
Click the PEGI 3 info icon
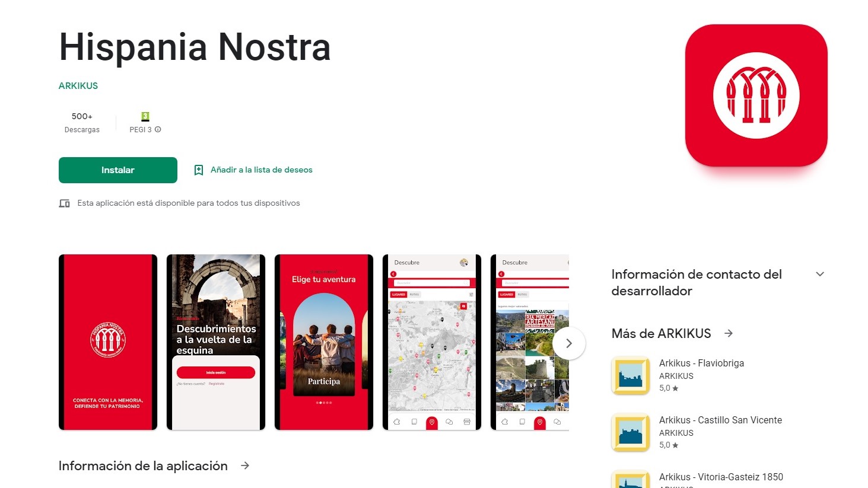click(158, 129)
